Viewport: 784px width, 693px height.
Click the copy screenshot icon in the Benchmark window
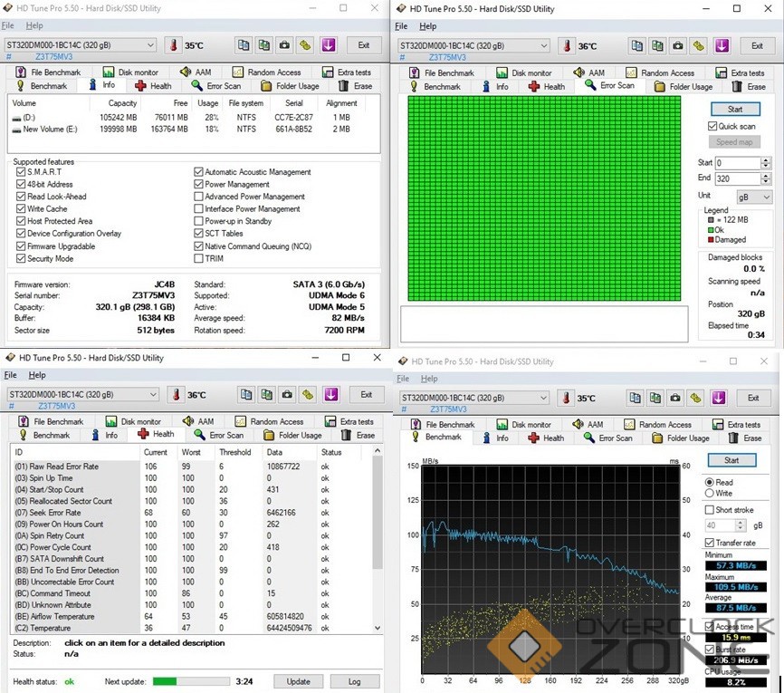tap(656, 398)
